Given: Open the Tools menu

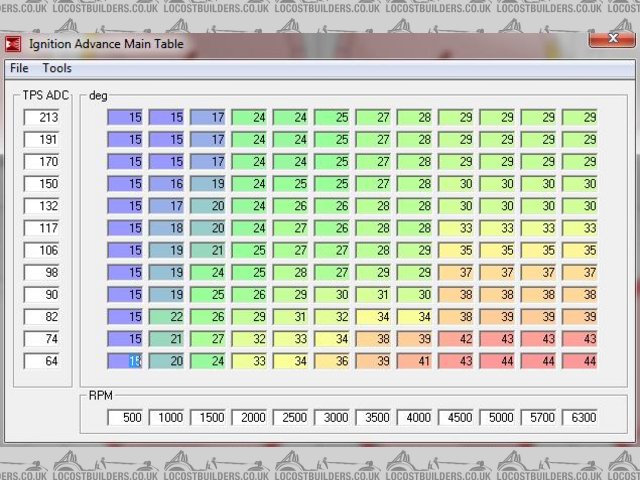Looking at the screenshot, I should 57,68.
